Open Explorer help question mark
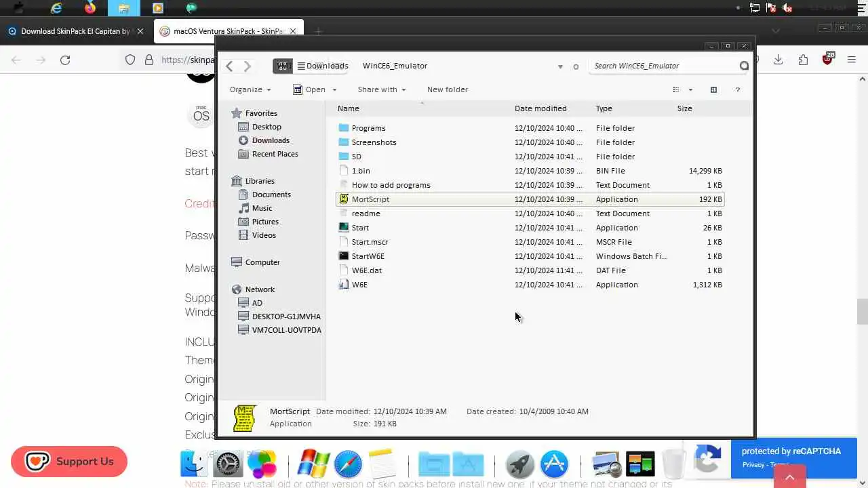The image size is (868, 488). coord(737,89)
